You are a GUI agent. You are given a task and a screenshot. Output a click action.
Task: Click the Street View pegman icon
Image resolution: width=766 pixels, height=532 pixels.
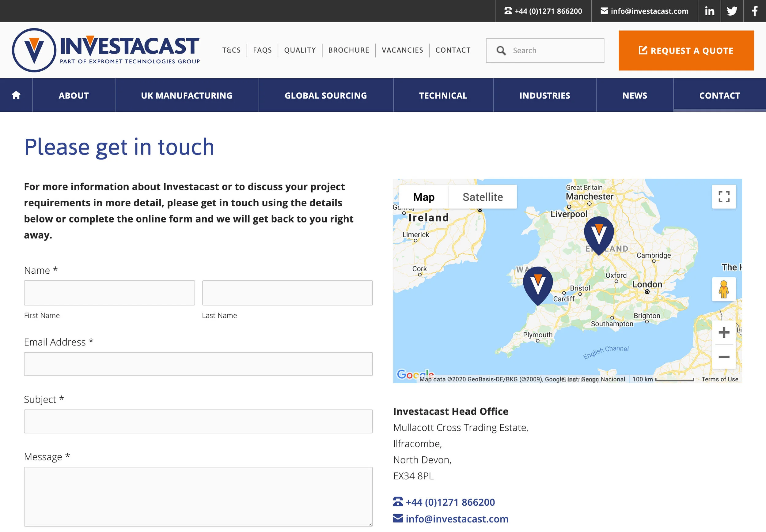click(x=724, y=289)
